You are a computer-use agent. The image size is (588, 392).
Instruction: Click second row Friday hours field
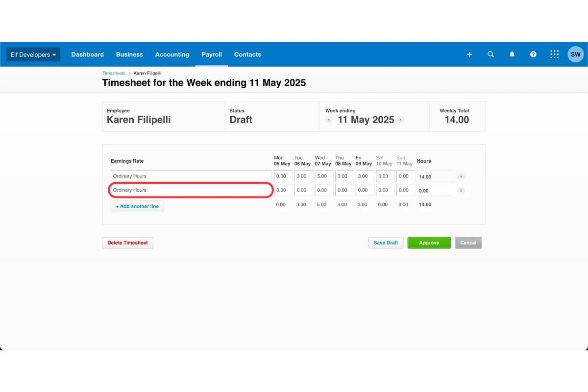coord(365,190)
